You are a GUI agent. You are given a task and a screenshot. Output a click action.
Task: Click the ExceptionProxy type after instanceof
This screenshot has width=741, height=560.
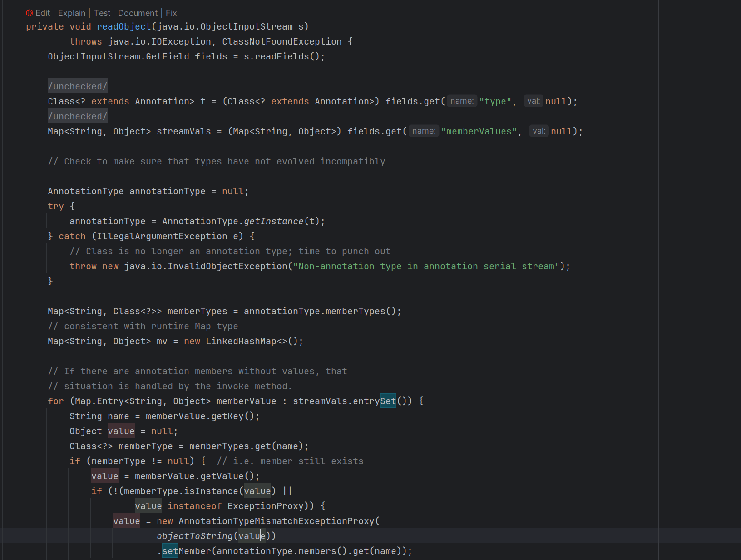pyautogui.click(x=266, y=506)
